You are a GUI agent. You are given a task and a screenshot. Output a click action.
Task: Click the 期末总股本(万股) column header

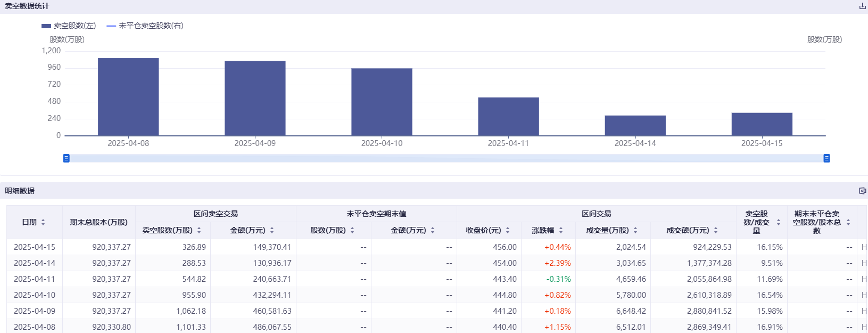tap(98, 222)
